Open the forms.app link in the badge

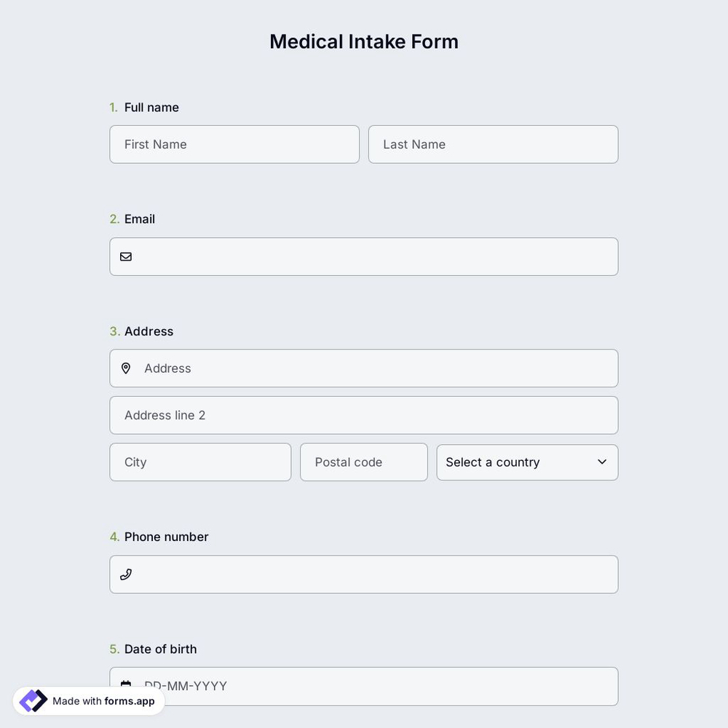(x=128, y=701)
